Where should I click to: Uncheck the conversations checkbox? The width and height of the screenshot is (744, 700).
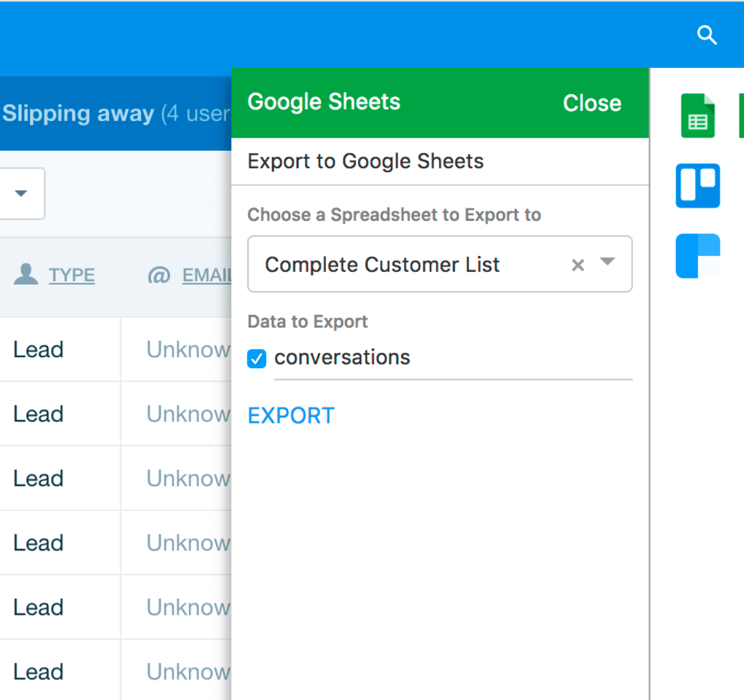click(256, 358)
